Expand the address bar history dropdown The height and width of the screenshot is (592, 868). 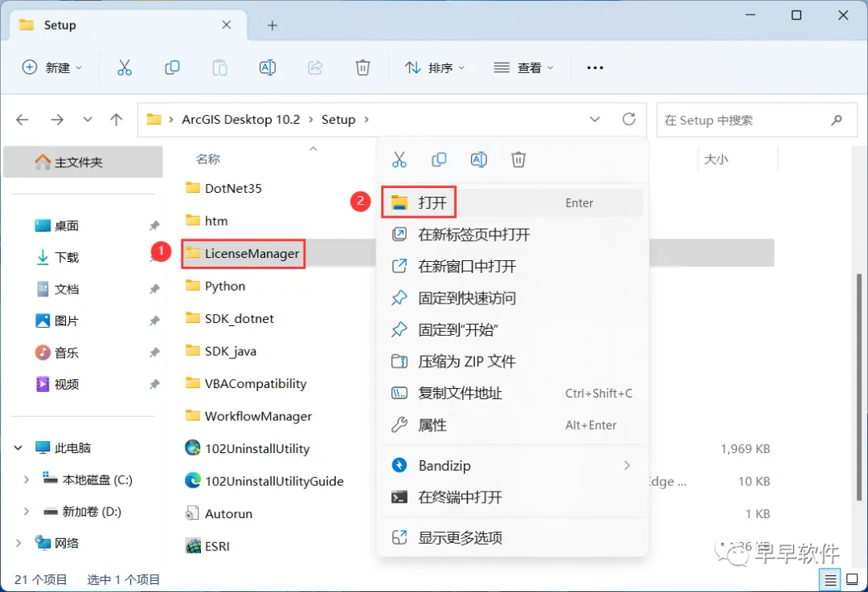point(595,119)
